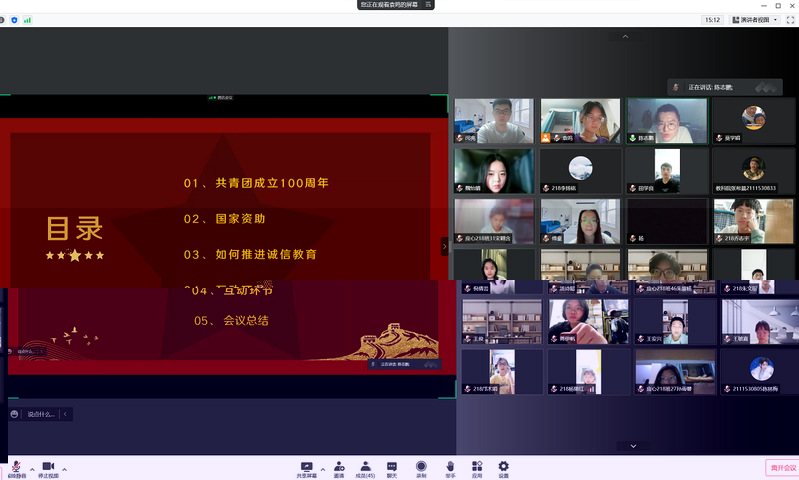The height and width of the screenshot is (480, 799).
Task: Open the 邀请 invite icon
Action: 339,469
